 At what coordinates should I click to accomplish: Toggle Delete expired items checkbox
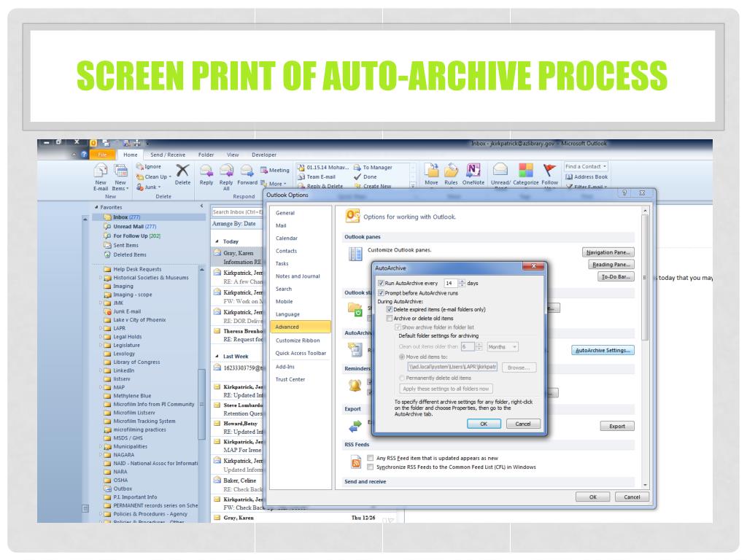(x=390, y=309)
